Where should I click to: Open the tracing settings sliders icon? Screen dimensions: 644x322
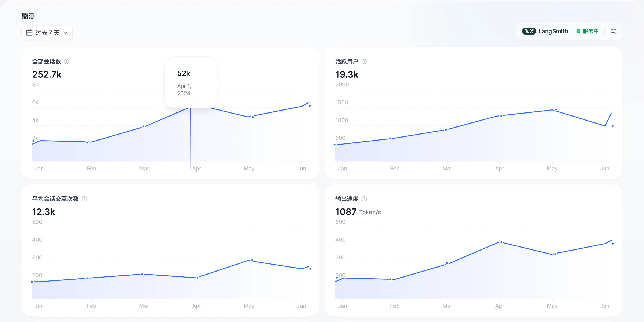point(614,31)
